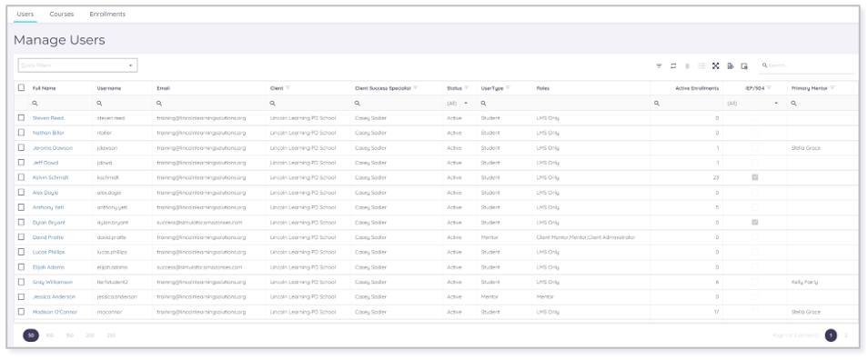Click the checklist toolbar icon
The width and height of the screenshot is (868, 360).
[701, 65]
